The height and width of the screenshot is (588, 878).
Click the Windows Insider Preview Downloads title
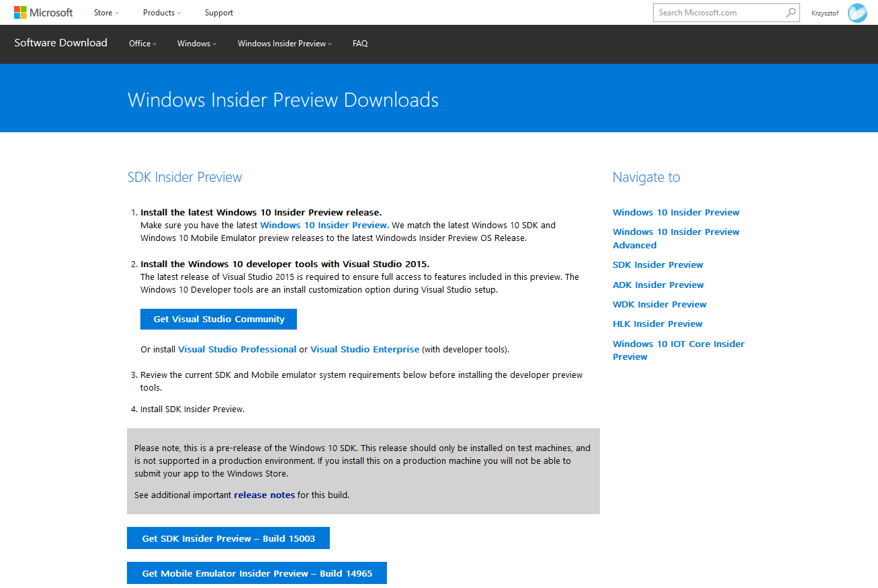(283, 100)
